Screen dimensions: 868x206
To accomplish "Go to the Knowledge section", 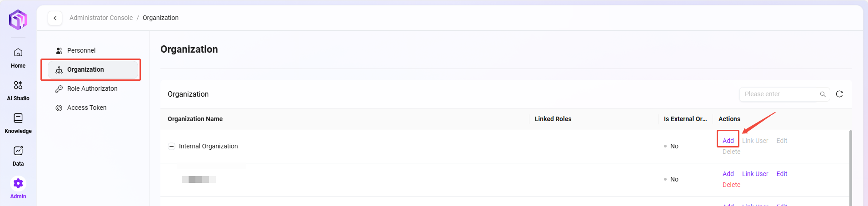I will pyautogui.click(x=18, y=118).
